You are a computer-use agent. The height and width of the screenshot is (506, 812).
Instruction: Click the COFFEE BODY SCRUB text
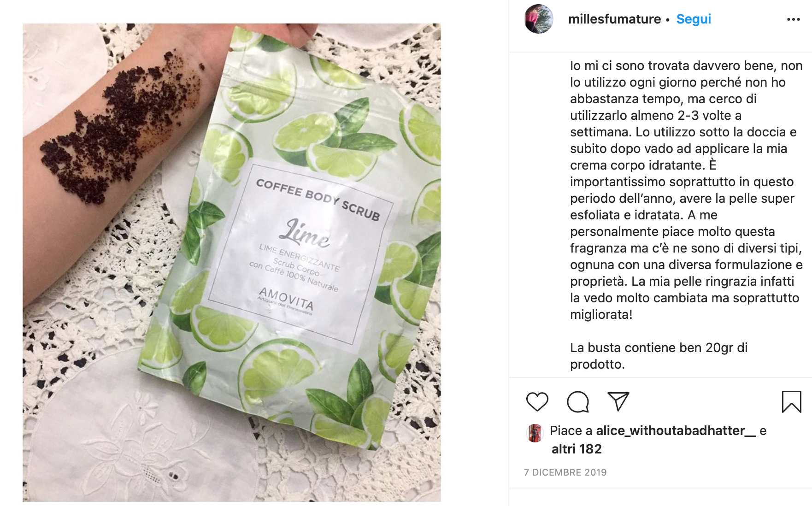point(318,199)
